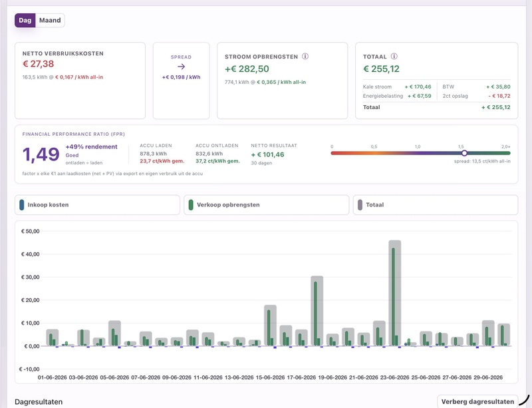Viewport: 532px width, 408px height.
Task: Click the Spread value card
Action: (181, 81)
